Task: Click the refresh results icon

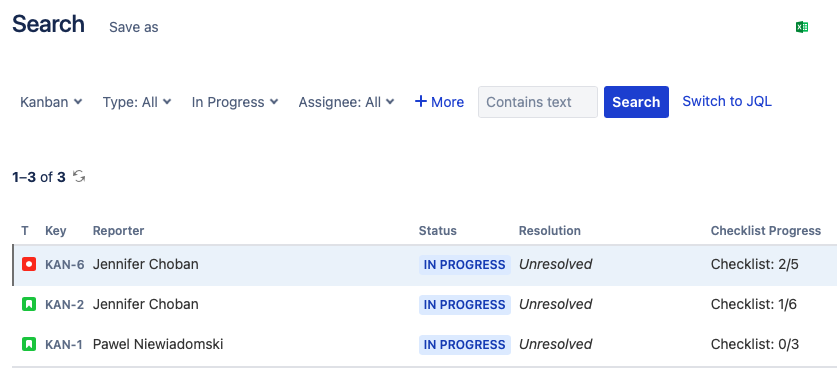Action: point(79,177)
